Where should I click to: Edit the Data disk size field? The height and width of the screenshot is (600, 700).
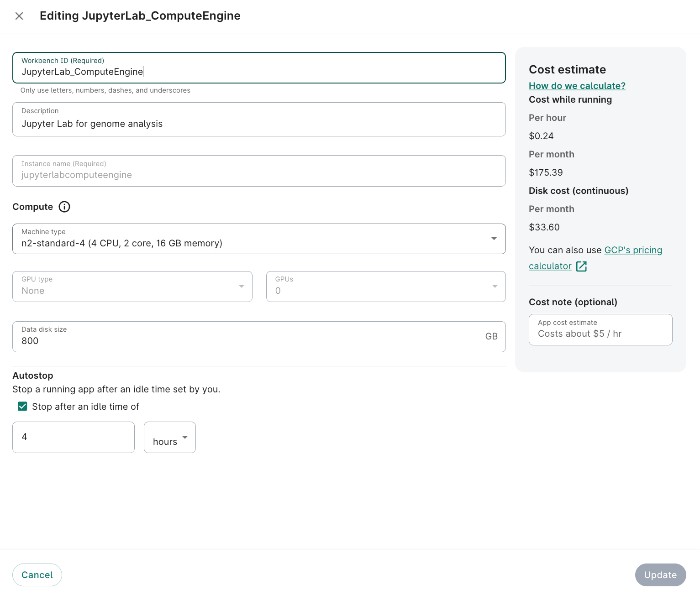pyautogui.click(x=259, y=337)
